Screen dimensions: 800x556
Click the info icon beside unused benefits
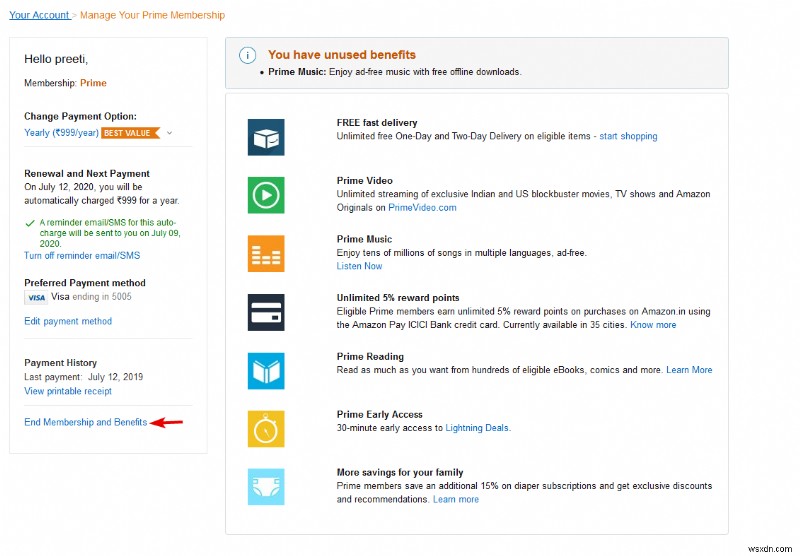pyautogui.click(x=247, y=55)
